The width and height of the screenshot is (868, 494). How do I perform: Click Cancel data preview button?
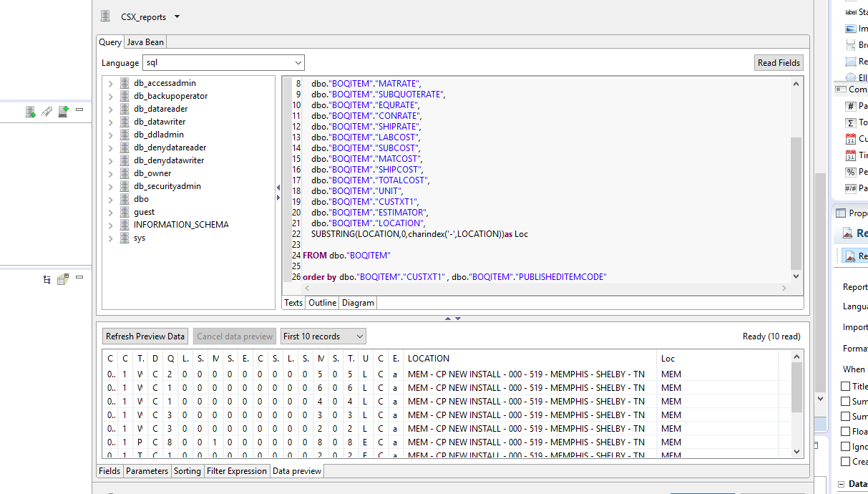point(235,336)
